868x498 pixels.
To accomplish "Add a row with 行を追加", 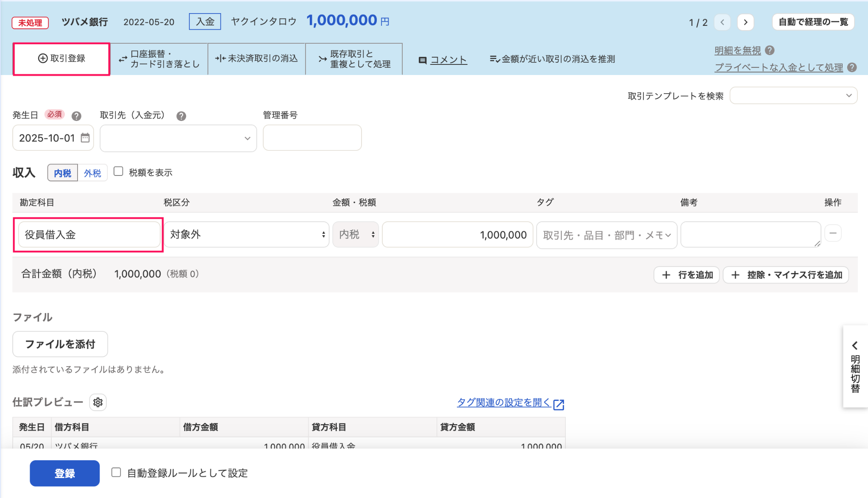I will 687,275.
